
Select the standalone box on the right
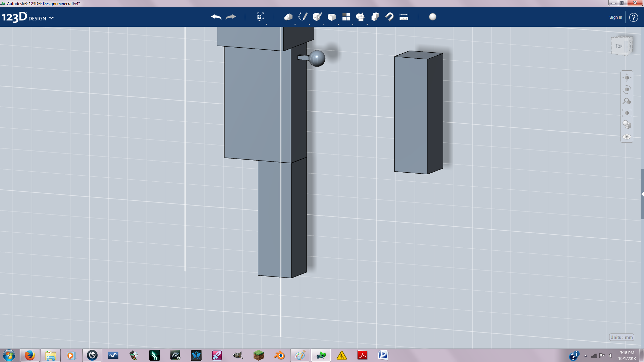tap(418, 112)
